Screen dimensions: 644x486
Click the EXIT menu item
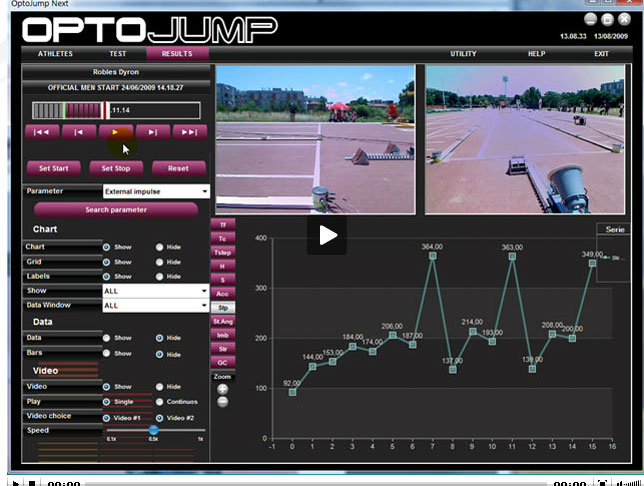(601, 54)
